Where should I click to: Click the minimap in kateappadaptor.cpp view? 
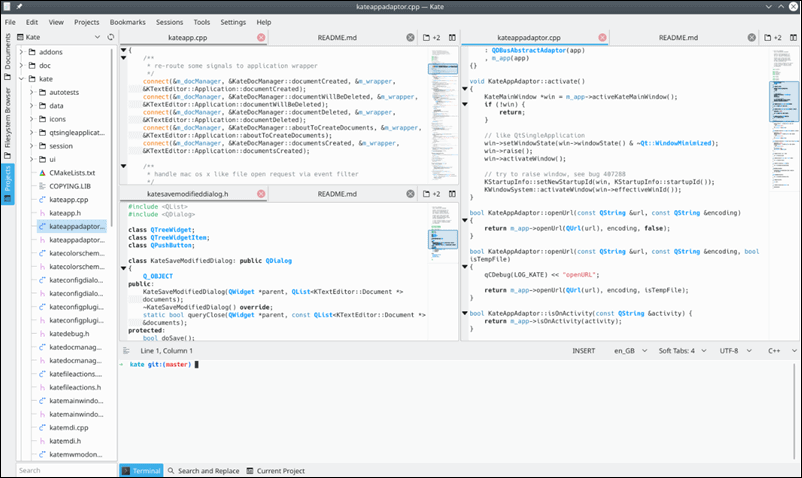[784, 193]
